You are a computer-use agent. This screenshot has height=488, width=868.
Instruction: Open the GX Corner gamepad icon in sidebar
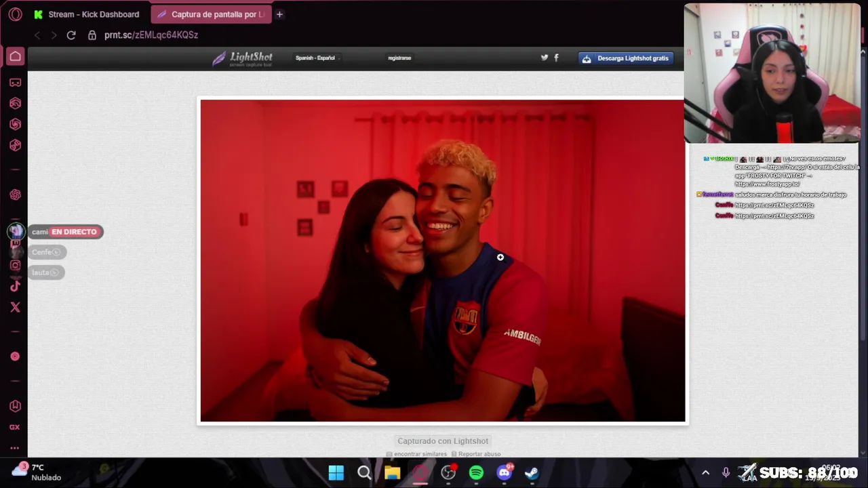[15, 82]
